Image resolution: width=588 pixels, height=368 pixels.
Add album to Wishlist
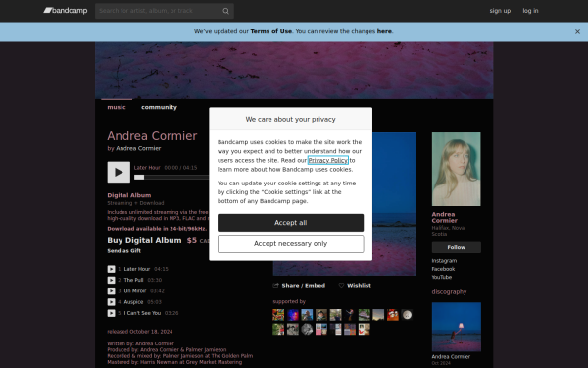pos(355,286)
